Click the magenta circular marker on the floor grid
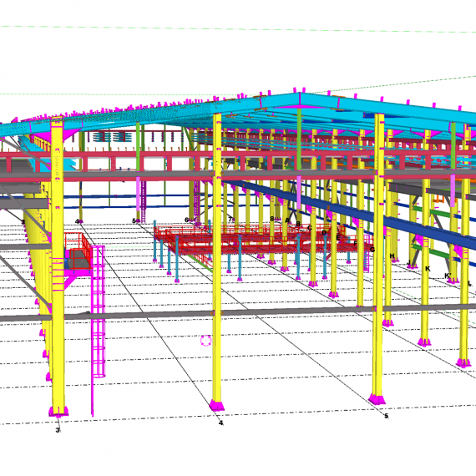 point(205,341)
